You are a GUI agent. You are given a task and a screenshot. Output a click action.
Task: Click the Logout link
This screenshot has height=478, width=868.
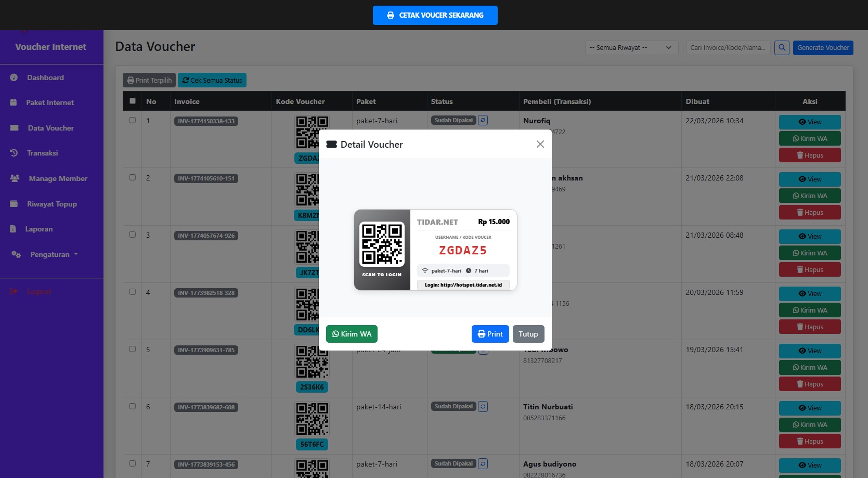coord(39,291)
